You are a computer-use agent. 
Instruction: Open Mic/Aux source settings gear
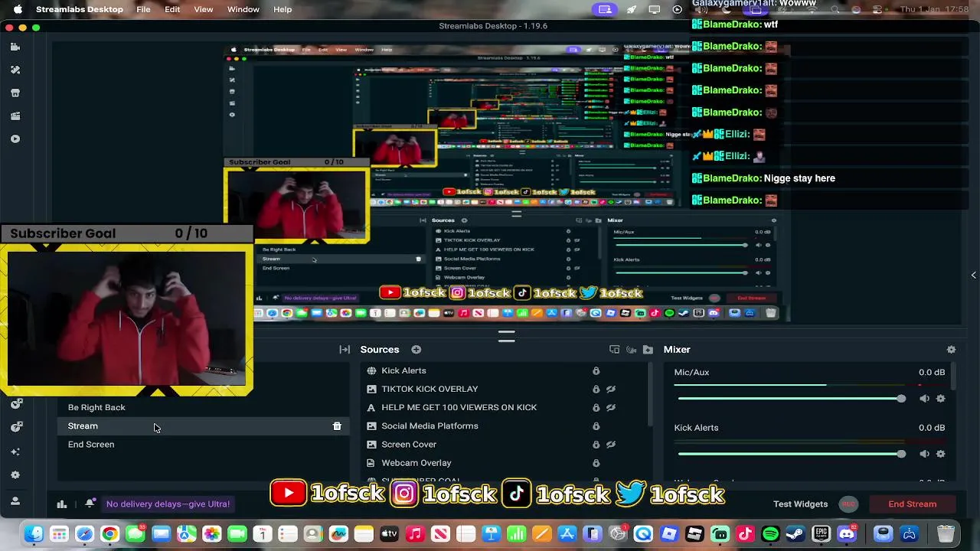click(x=941, y=399)
